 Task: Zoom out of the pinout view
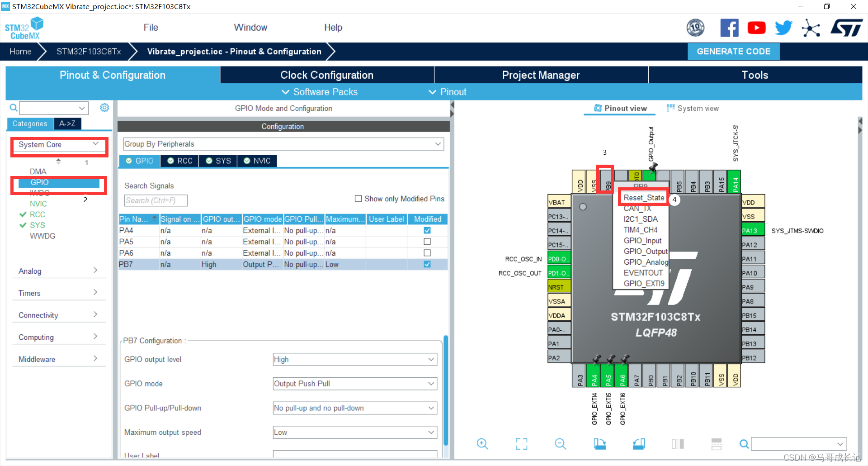560,444
